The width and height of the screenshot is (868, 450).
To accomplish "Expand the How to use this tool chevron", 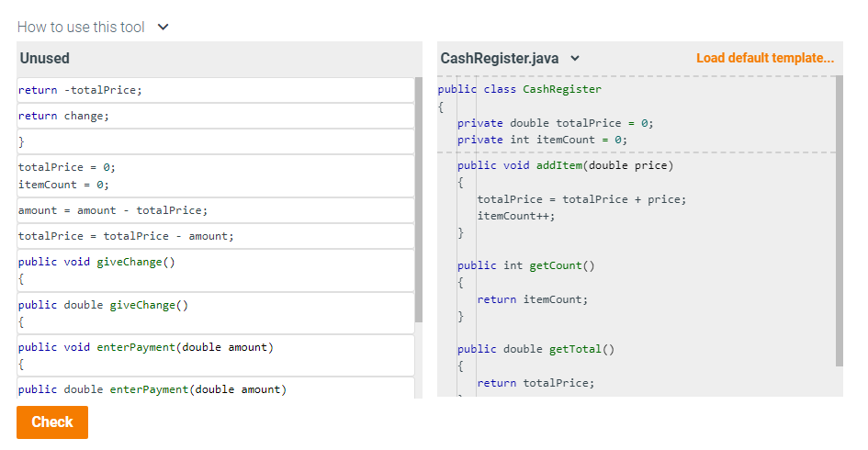I will tap(163, 28).
